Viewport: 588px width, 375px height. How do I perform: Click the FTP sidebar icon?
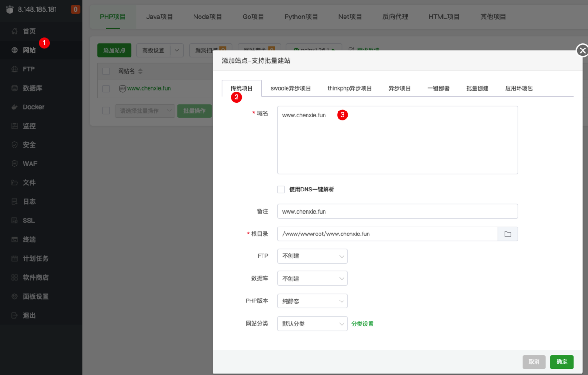tap(14, 69)
